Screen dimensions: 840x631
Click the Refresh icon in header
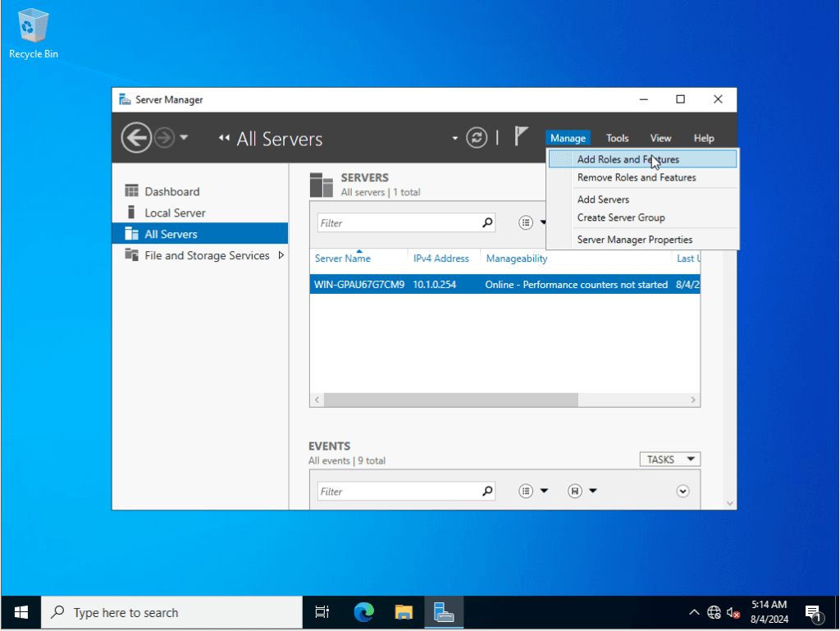click(x=477, y=138)
